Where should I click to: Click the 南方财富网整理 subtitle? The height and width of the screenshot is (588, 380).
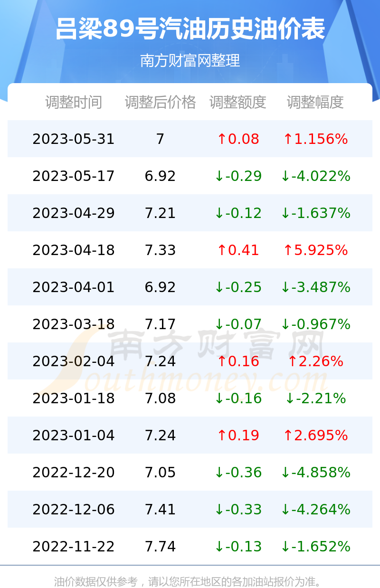click(190, 61)
